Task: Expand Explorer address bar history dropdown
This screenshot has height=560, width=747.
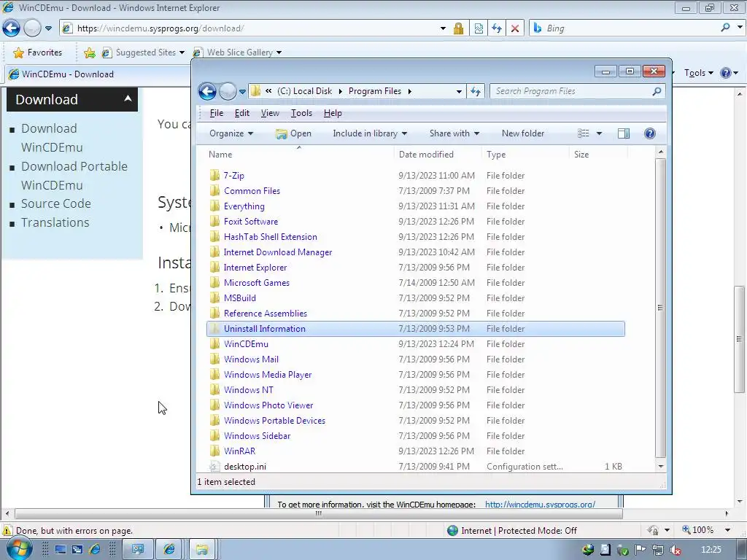Action: pos(459,91)
